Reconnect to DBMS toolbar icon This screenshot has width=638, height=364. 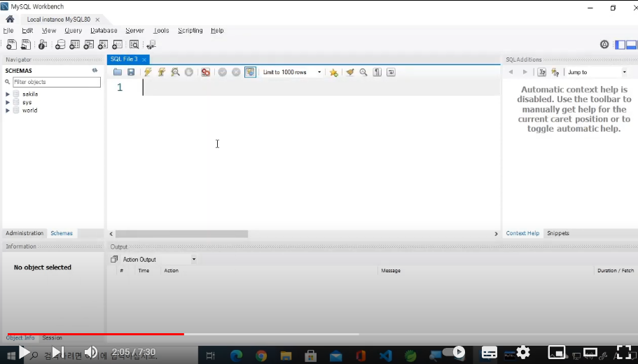pos(151,44)
